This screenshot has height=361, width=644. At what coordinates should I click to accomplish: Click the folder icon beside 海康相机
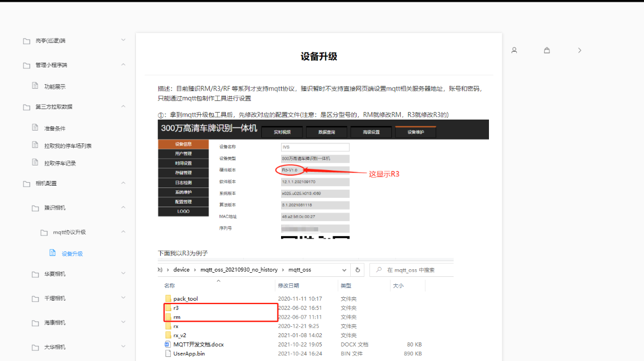35,323
